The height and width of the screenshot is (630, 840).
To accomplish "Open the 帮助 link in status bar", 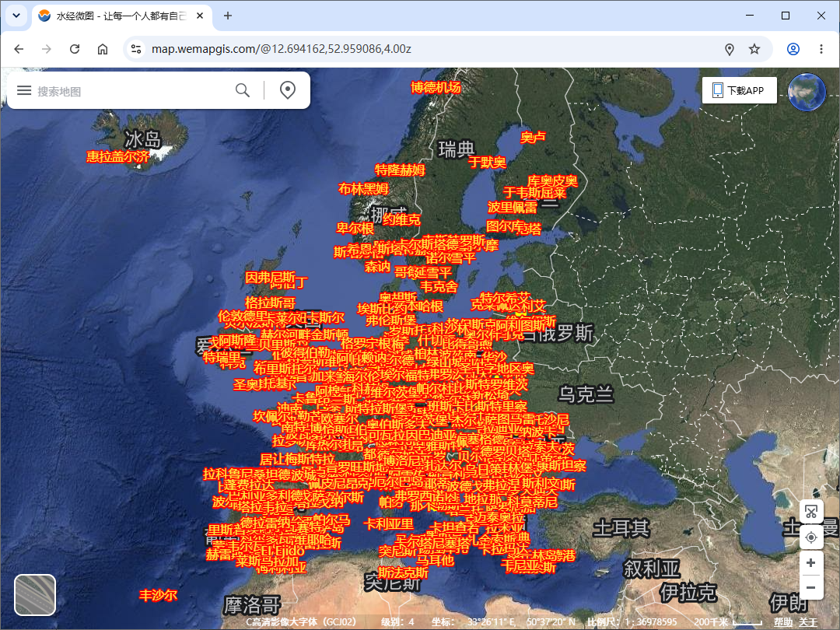I will tap(782, 622).
